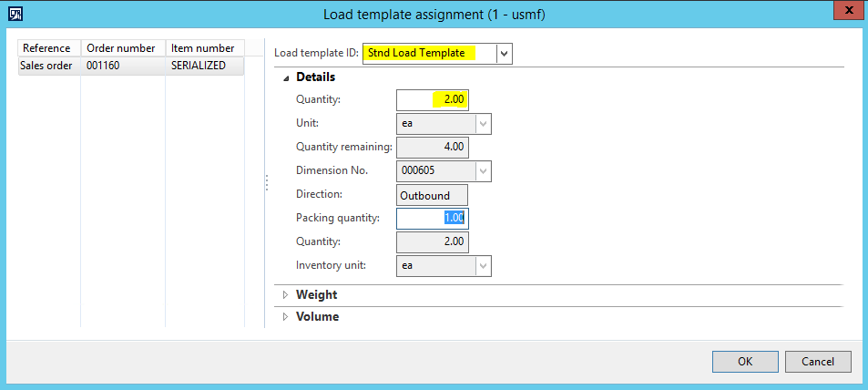Sort by the Item number column header
Screen dimensions: 868x390
coord(203,47)
